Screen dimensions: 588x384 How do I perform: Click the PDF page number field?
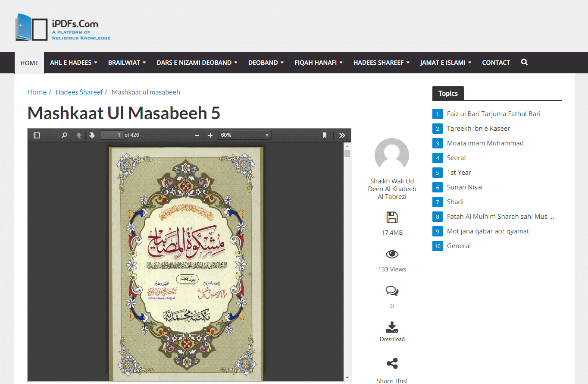(112, 135)
